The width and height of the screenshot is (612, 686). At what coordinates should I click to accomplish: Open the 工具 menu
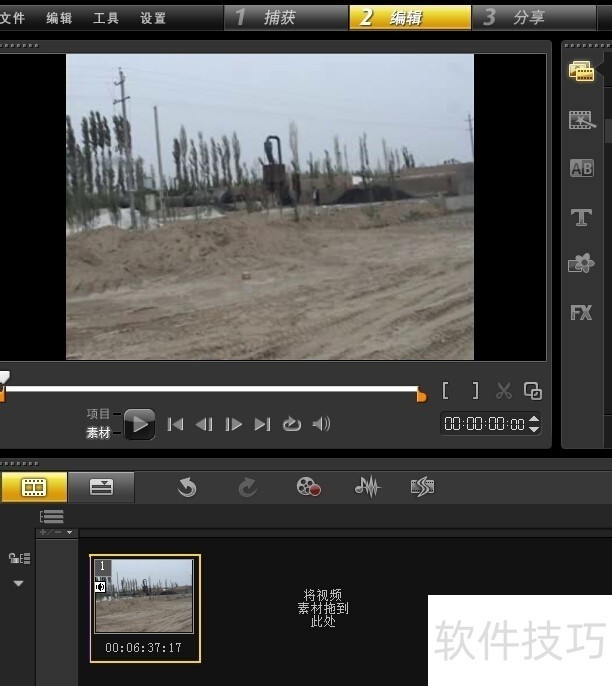pyautogui.click(x=106, y=18)
